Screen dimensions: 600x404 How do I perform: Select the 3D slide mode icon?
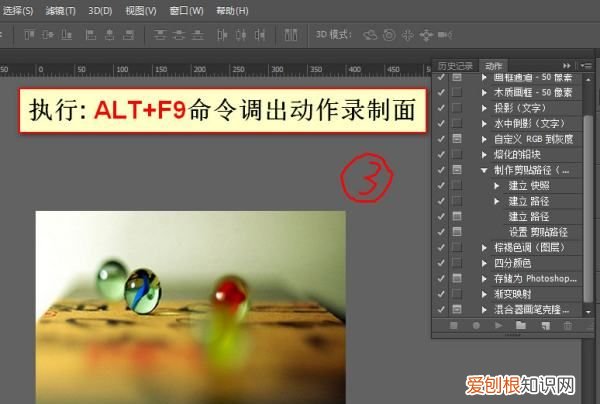[x=426, y=35]
